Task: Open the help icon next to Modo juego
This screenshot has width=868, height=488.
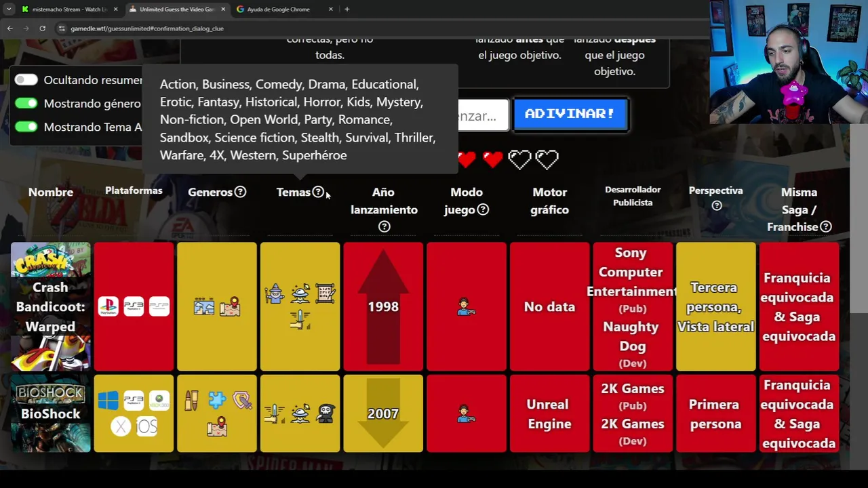Action: click(483, 209)
